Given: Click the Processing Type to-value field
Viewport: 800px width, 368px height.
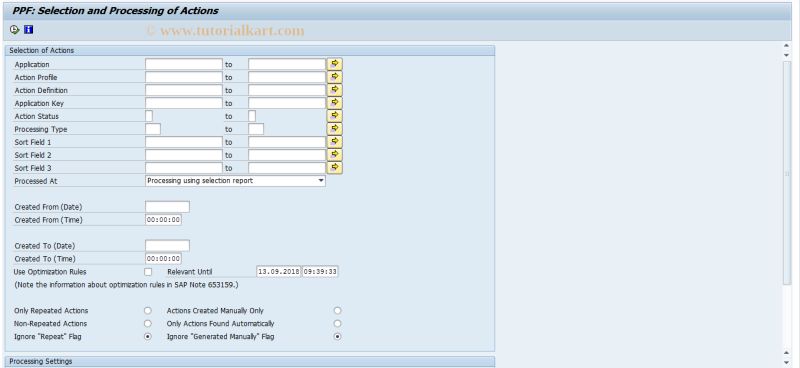Looking at the screenshot, I should coord(256,129).
